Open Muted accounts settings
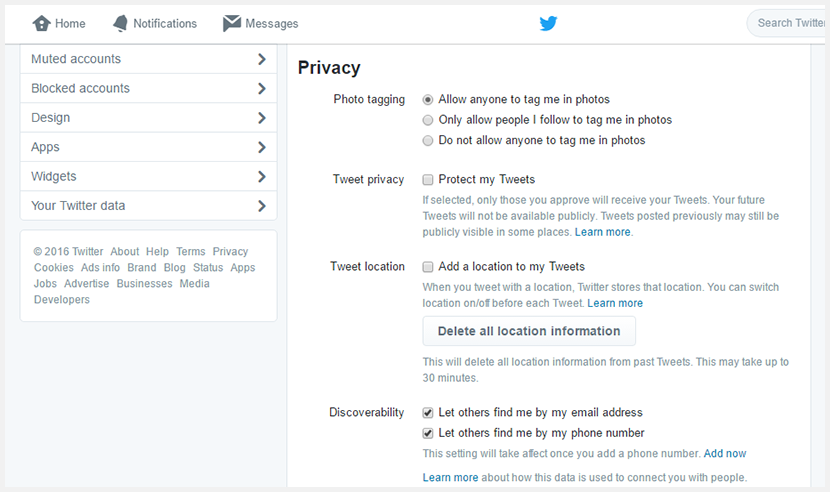The width and height of the screenshot is (830, 492). pos(148,59)
